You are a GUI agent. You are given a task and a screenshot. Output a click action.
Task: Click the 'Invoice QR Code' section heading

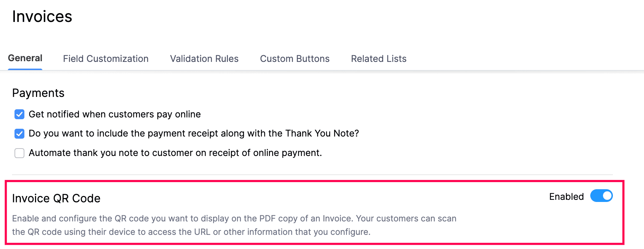tap(56, 198)
